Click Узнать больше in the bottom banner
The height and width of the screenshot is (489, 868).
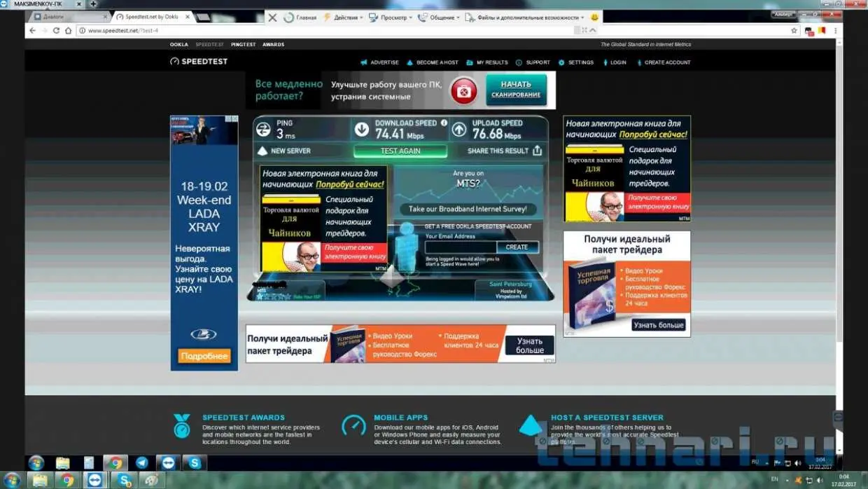[x=530, y=345]
